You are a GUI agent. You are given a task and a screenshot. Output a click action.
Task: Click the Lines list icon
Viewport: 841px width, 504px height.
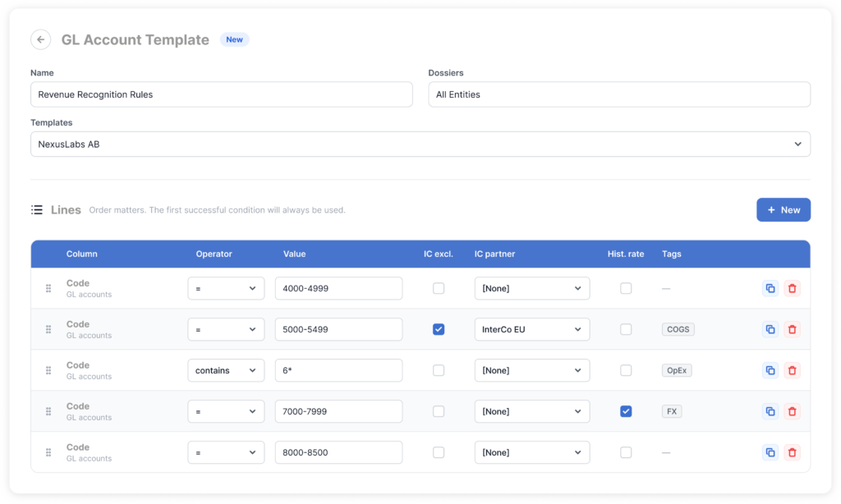coord(36,209)
